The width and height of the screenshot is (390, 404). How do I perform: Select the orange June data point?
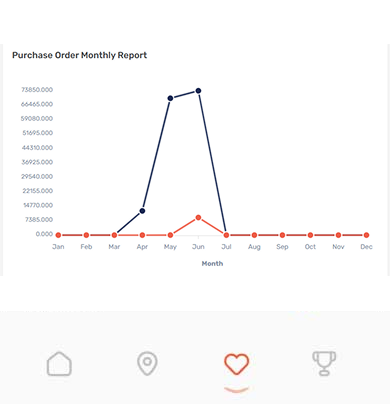point(198,218)
